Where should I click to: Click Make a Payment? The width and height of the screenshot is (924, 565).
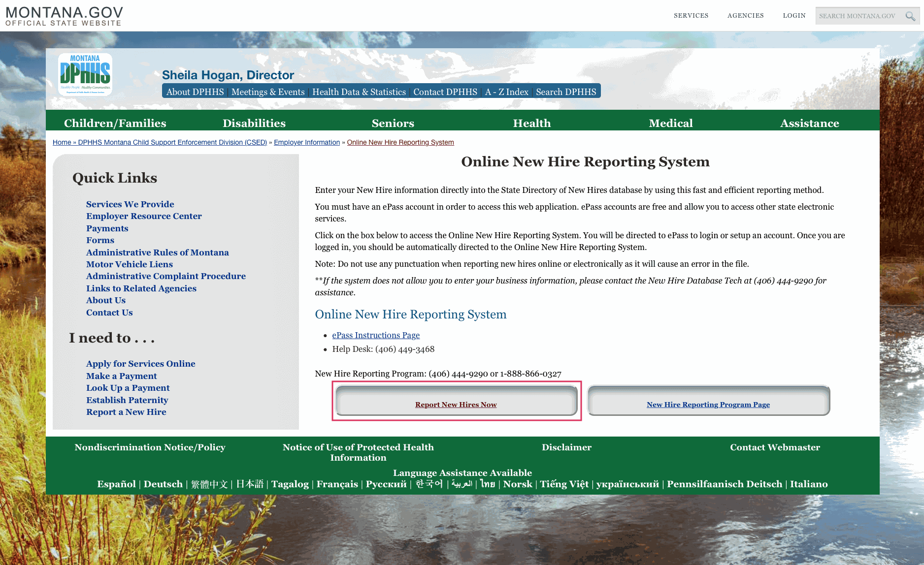coord(122,376)
